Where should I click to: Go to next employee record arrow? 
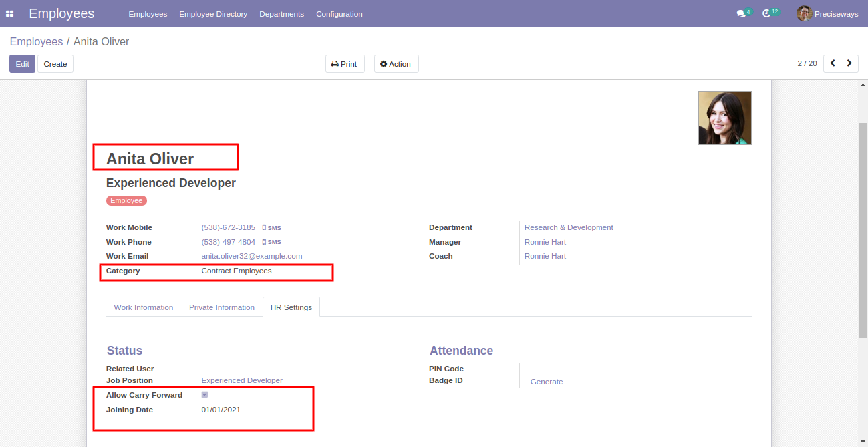(849, 63)
